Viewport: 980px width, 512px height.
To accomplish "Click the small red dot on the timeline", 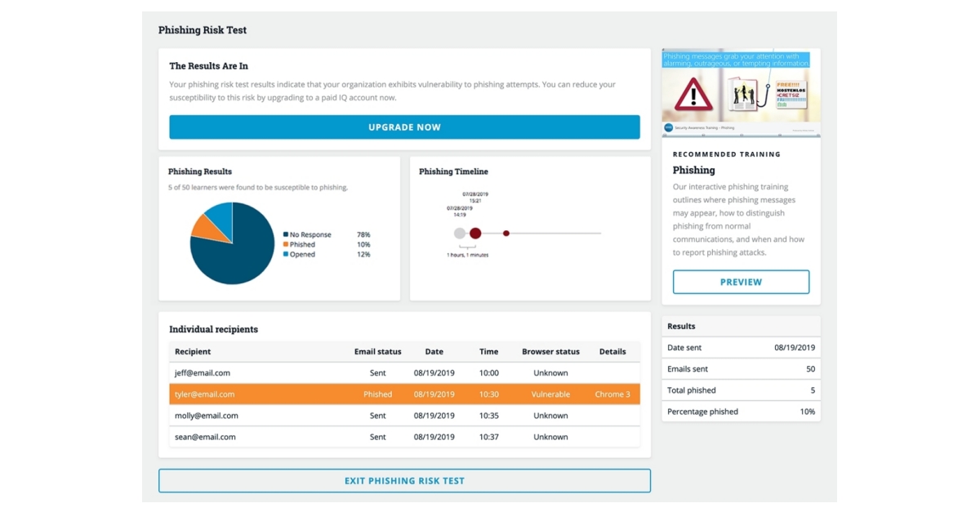I will click(506, 233).
